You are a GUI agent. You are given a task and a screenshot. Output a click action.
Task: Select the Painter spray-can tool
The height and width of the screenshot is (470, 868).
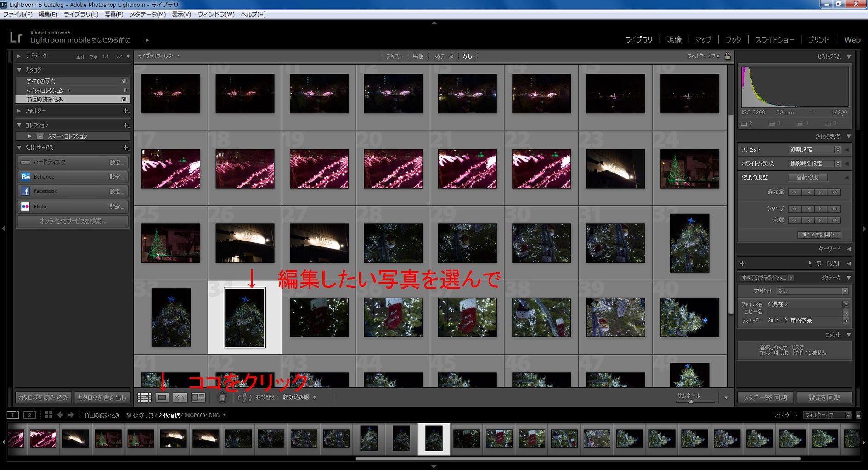point(222,397)
